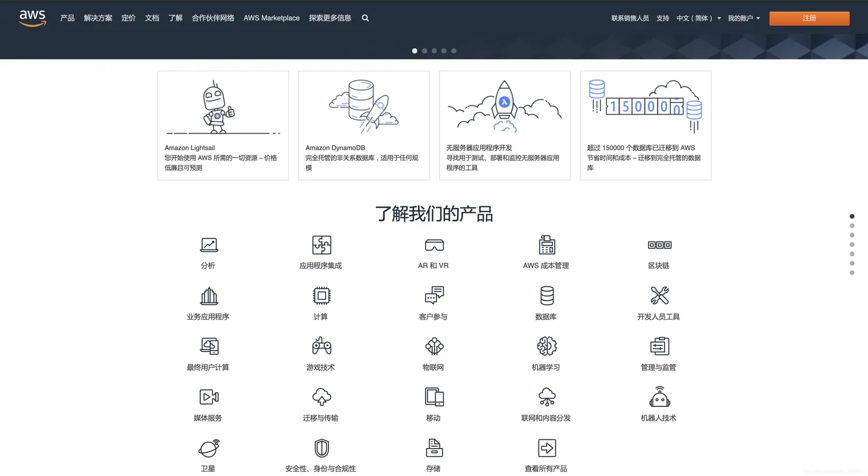Click the 存储 category label
This screenshot has width=868, height=476.
coord(433,469)
